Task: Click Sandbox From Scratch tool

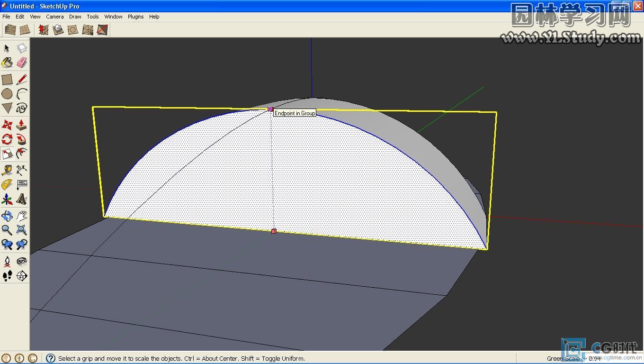Action: 25,30
